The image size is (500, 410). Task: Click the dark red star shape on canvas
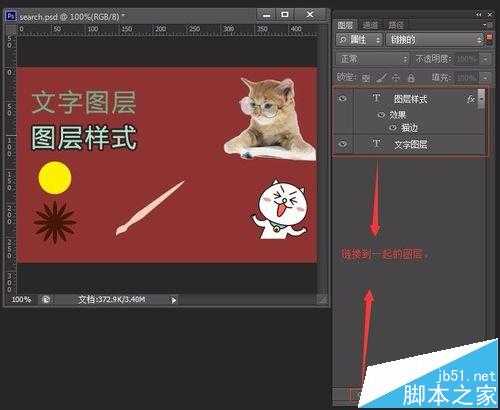(55, 222)
